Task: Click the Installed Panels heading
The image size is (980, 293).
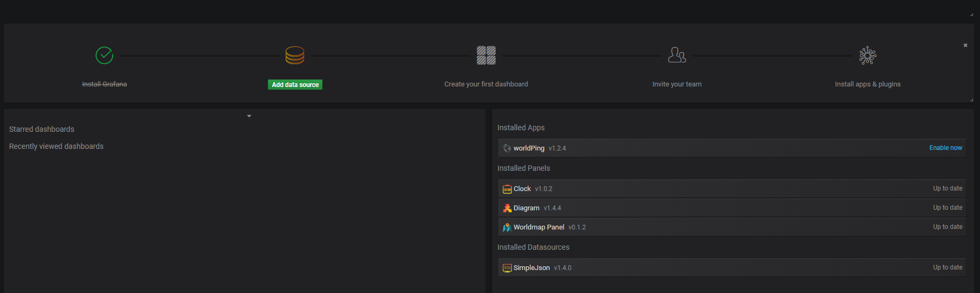Action: 524,168
